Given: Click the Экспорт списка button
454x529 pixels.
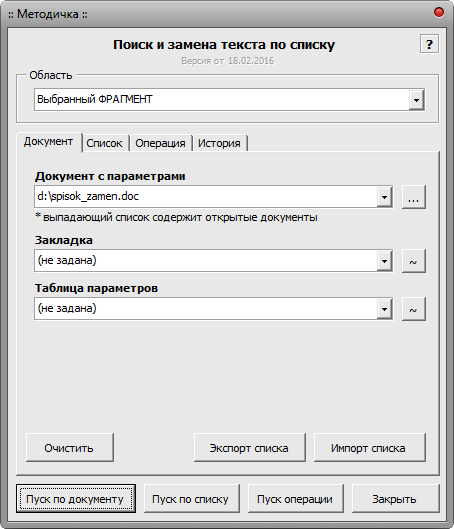Looking at the screenshot, I should pos(250,448).
